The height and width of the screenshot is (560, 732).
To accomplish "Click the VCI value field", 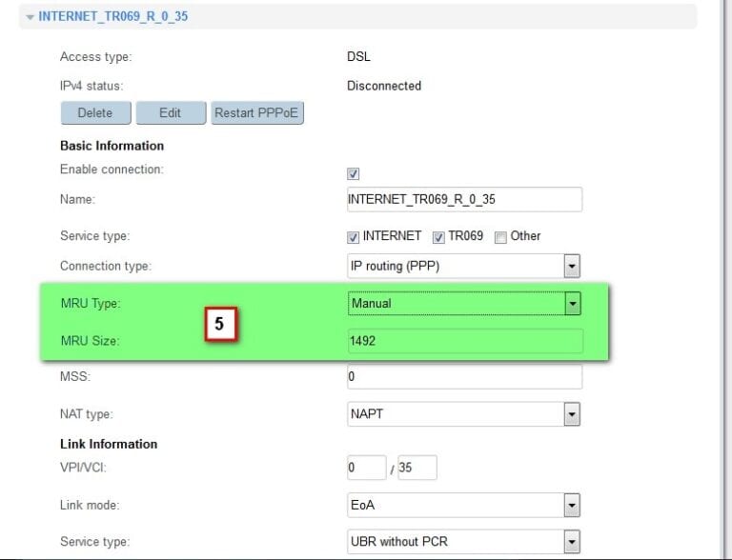I will coord(417,468).
